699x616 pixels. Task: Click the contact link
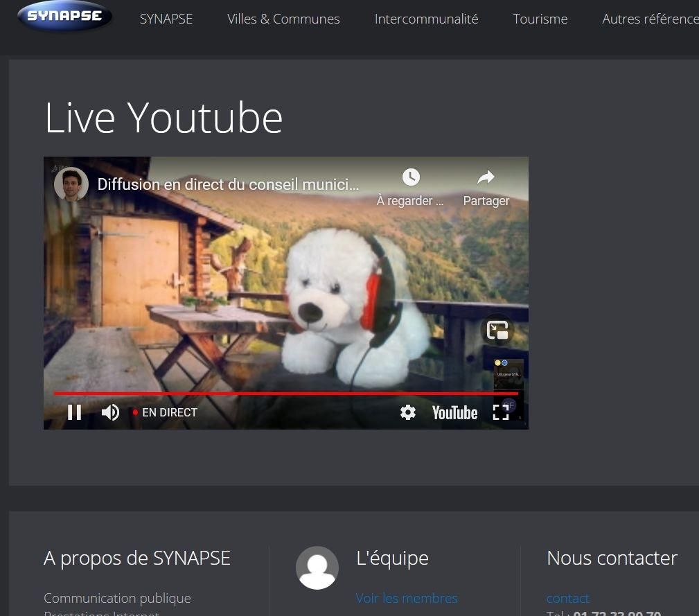[x=567, y=598]
